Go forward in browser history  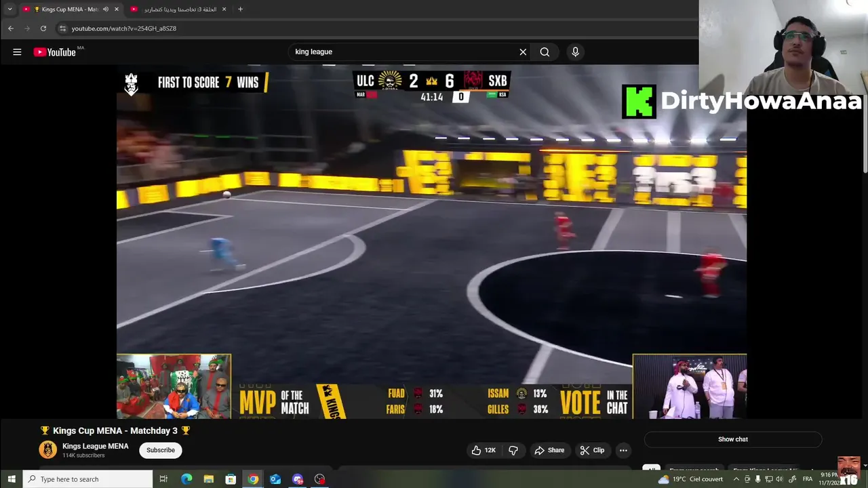27,28
